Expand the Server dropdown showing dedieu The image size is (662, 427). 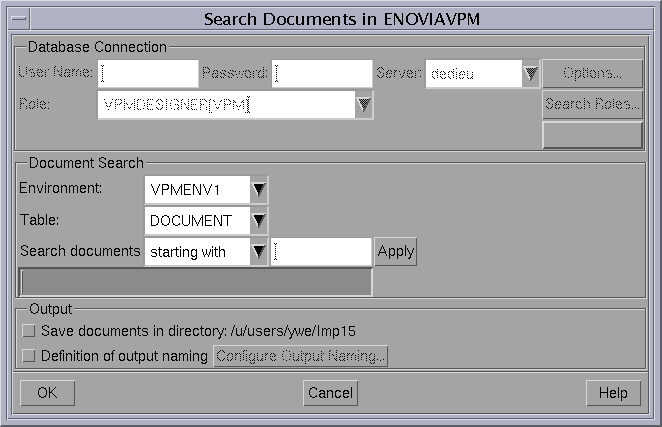531,73
